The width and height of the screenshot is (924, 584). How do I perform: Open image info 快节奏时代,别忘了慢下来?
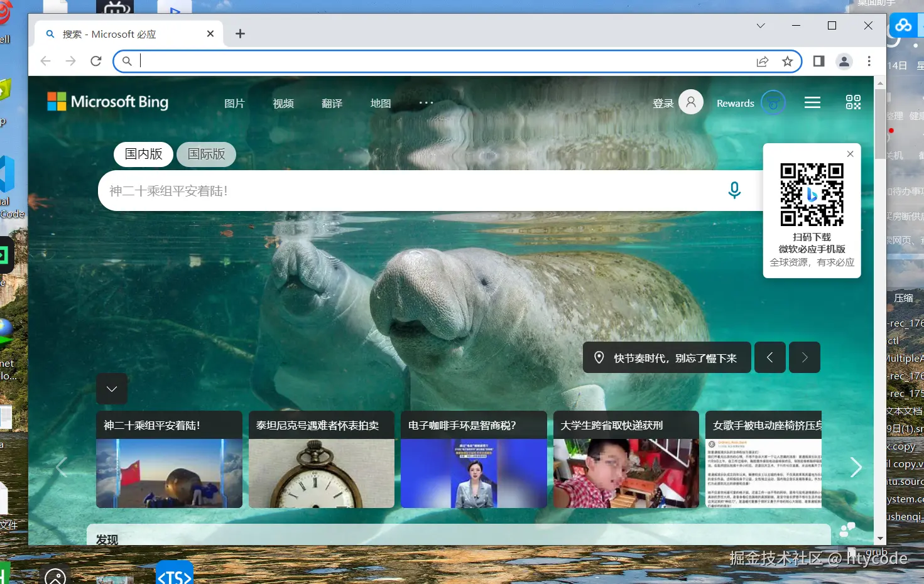(x=667, y=357)
